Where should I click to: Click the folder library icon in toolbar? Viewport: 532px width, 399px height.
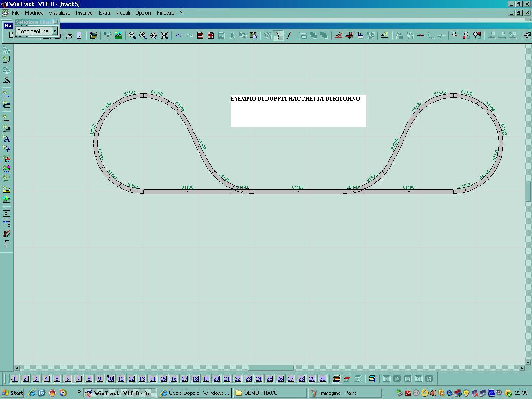[93, 35]
